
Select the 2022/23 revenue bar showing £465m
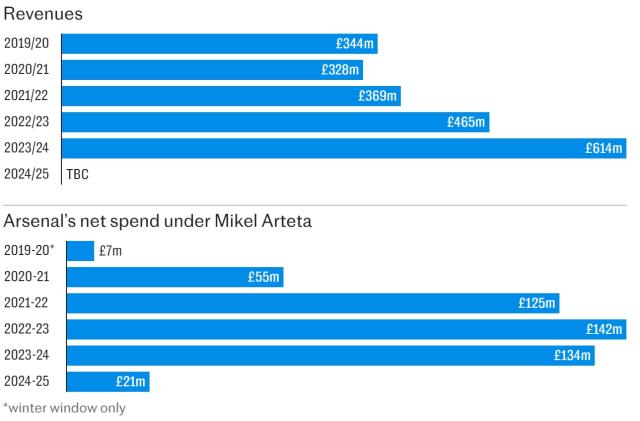point(275,122)
